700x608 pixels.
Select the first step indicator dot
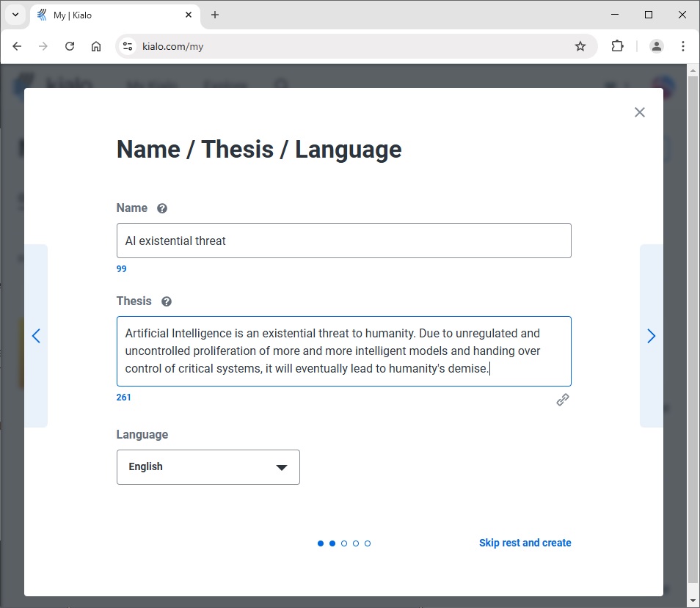321,543
